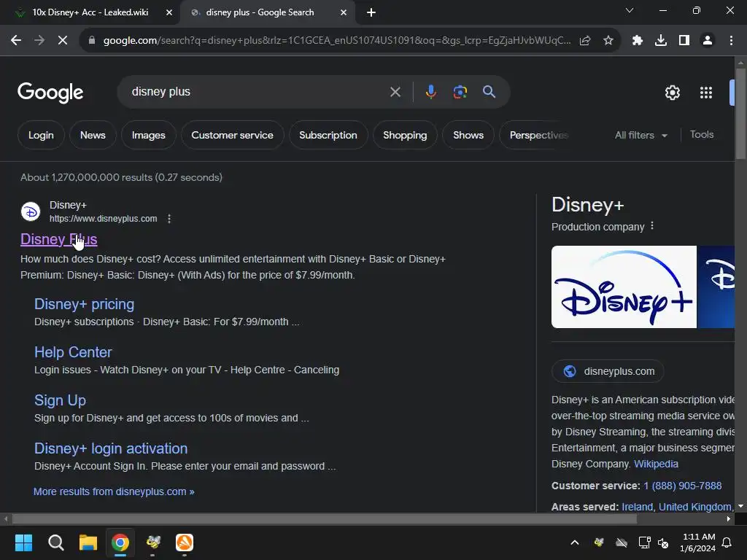747x560 pixels.
Task: Bookmark this page with the star icon
Action: click(x=608, y=41)
